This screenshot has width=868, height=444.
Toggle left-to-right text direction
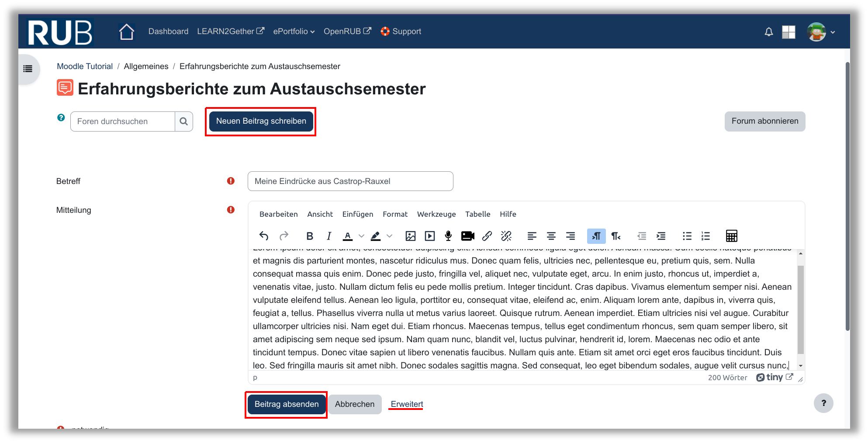(x=596, y=236)
